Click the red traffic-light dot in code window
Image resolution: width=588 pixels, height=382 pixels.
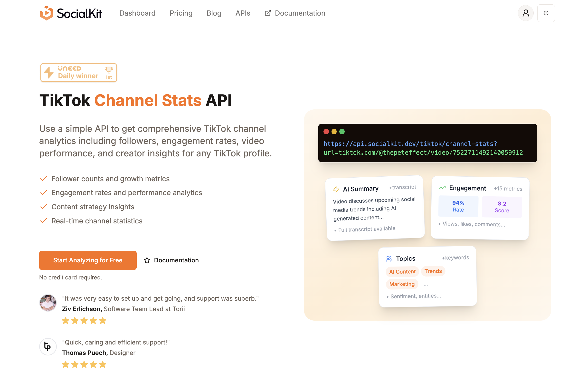326,132
